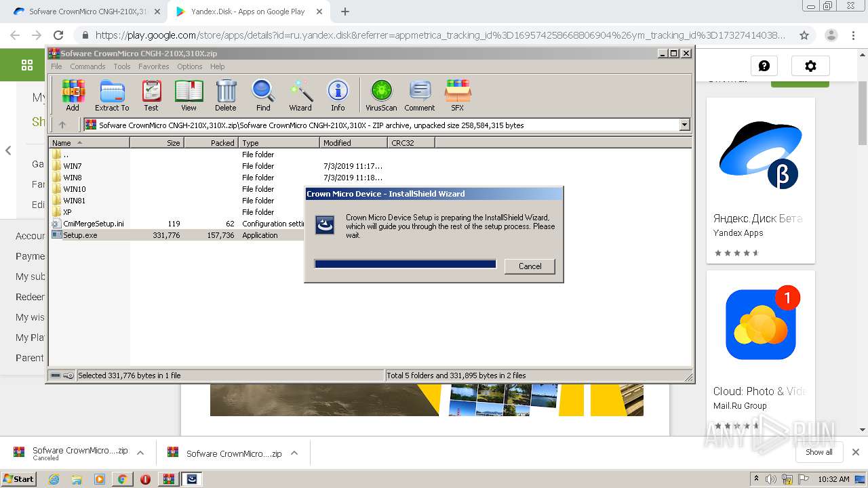
Task: Sort file list by Packed column
Action: click(x=211, y=143)
